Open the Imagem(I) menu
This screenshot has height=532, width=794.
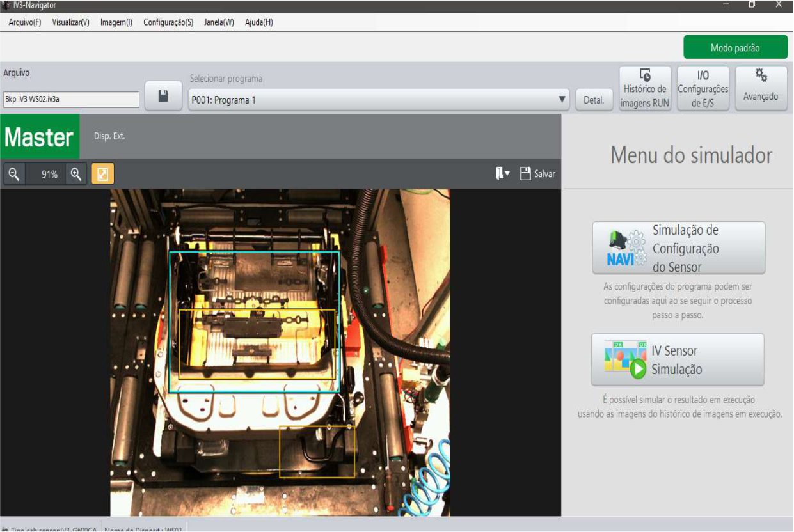pyautogui.click(x=116, y=22)
